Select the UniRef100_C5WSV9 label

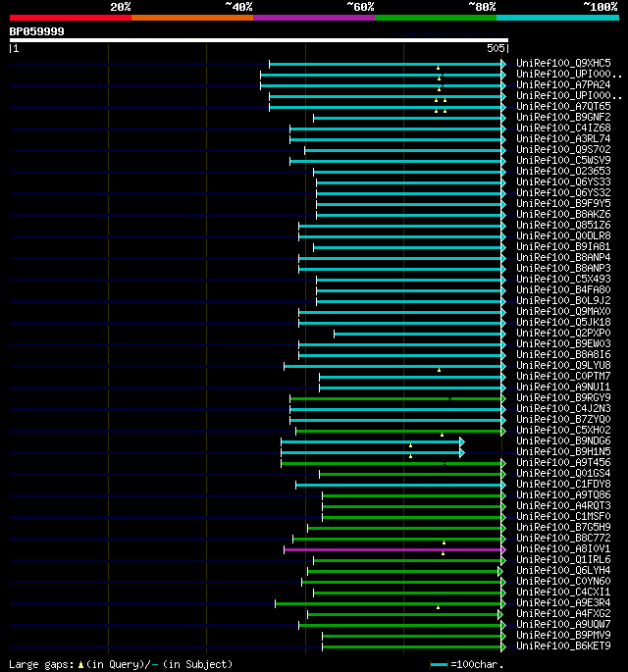pyautogui.click(x=563, y=160)
